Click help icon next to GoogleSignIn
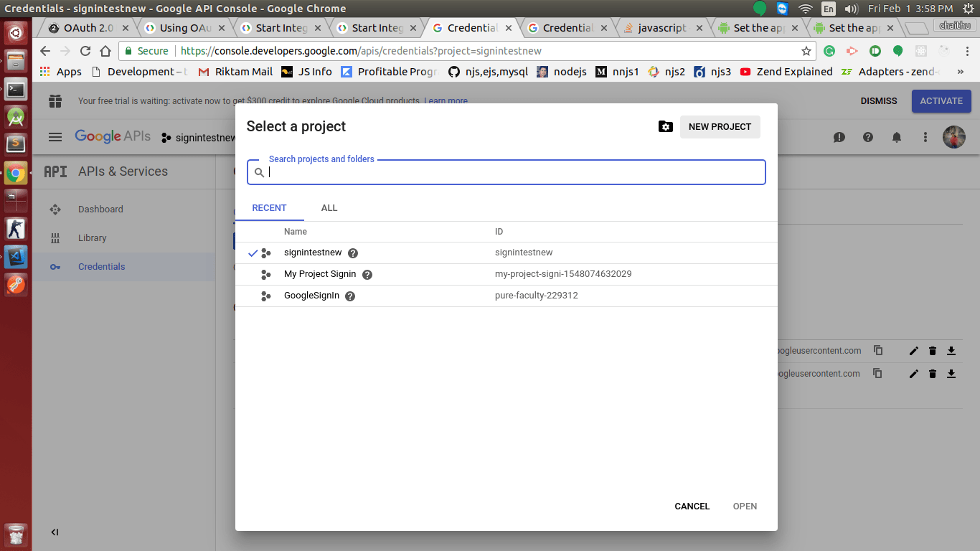 (x=350, y=296)
